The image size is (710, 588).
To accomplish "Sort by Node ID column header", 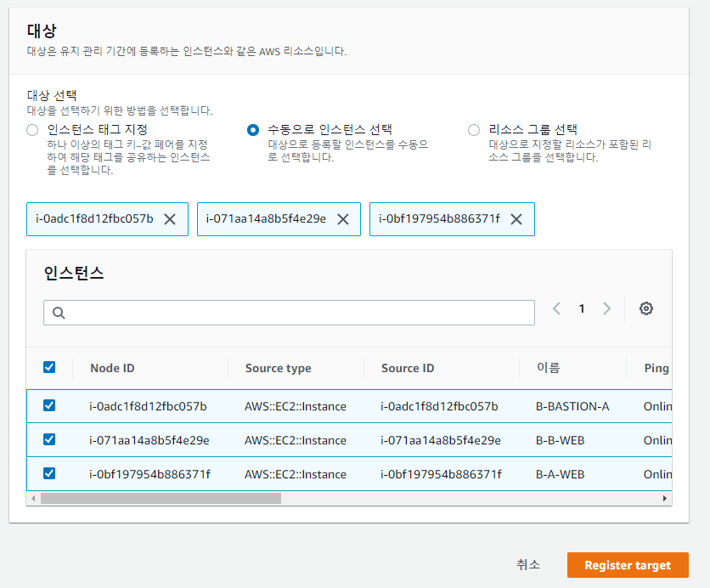I will click(x=112, y=368).
